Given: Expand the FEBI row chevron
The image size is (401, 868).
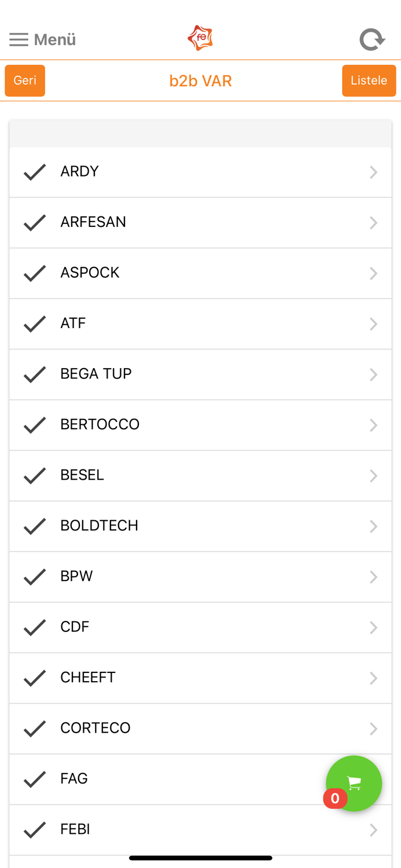Looking at the screenshot, I should [373, 830].
